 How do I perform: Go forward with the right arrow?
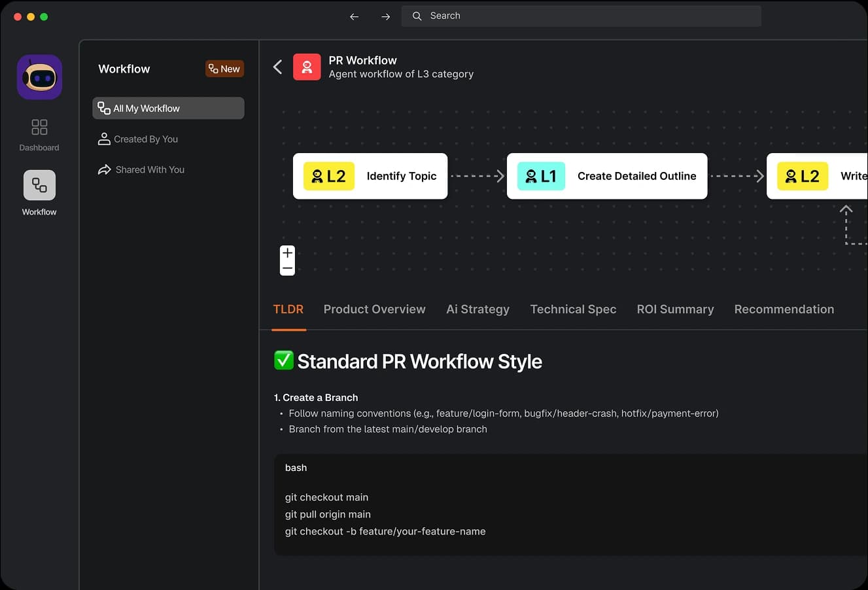click(385, 16)
